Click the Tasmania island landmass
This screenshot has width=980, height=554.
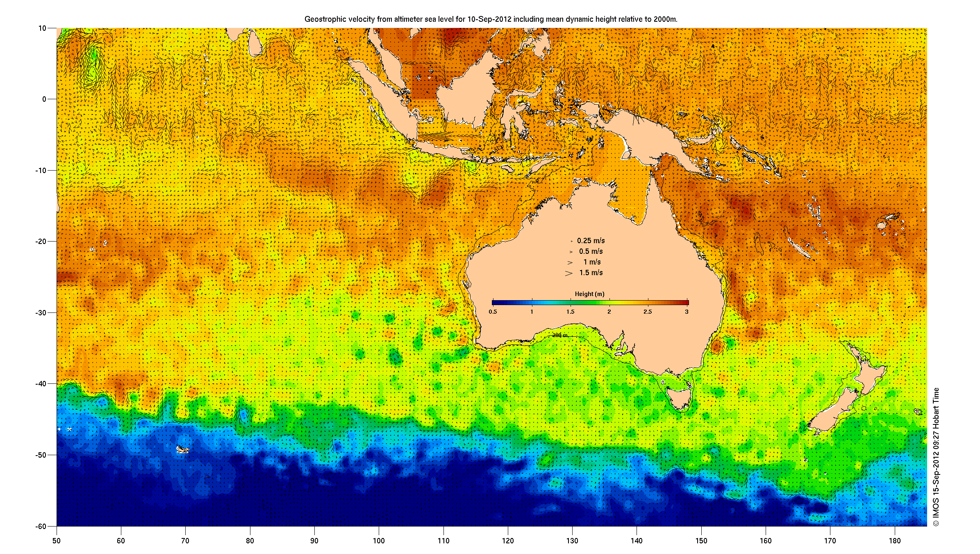680,398
